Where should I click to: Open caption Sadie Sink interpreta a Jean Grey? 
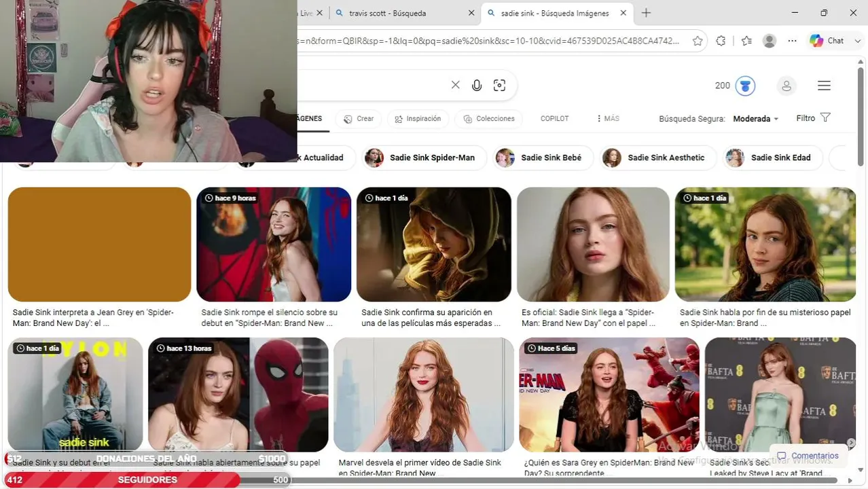[x=93, y=318]
